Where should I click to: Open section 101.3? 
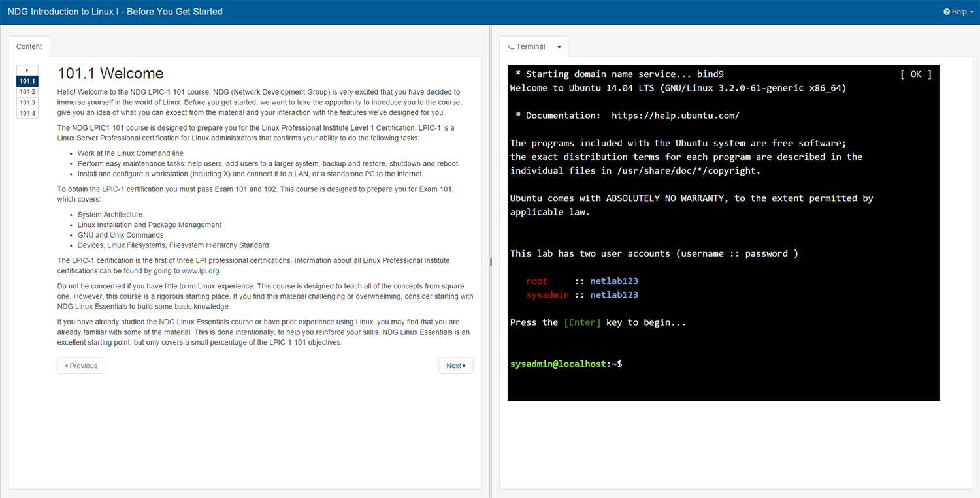(27, 102)
